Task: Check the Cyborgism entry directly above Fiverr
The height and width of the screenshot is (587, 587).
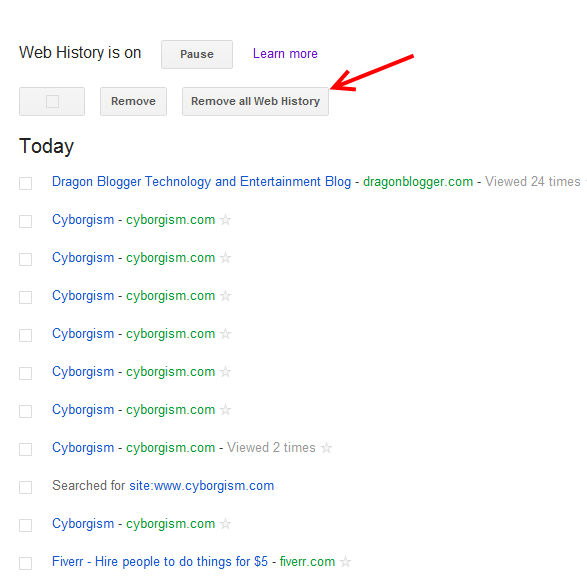Action: (25, 525)
